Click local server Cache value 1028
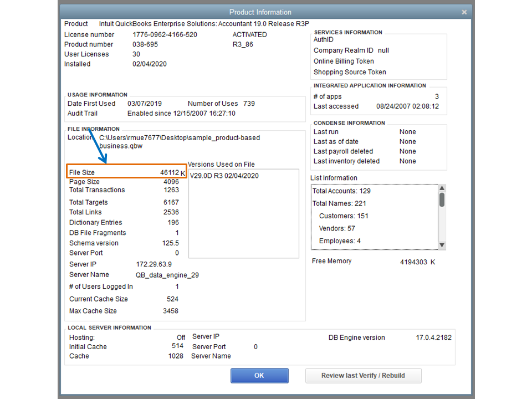The height and width of the screenshot is (399, 532). (176, 356)
